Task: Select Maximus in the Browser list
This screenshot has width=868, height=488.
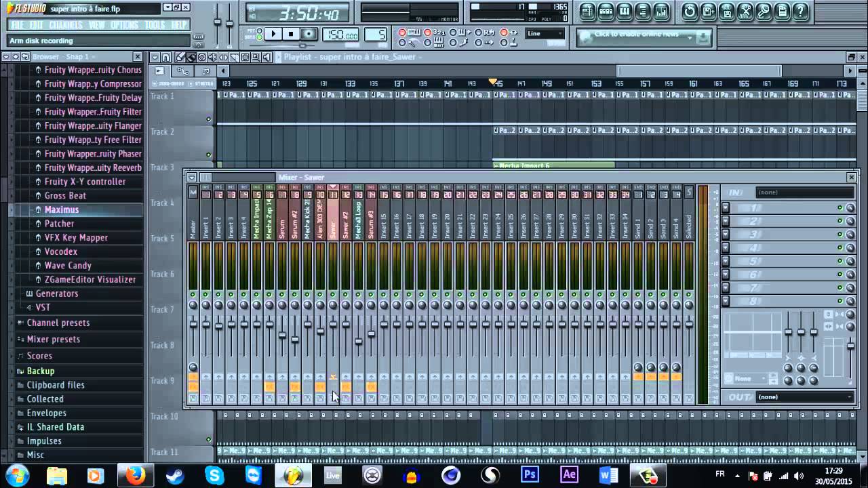Action: click(62, 209)
